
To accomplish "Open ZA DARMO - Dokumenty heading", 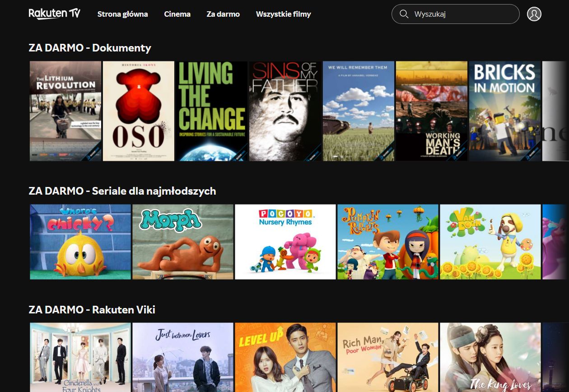I will [90, 48].
